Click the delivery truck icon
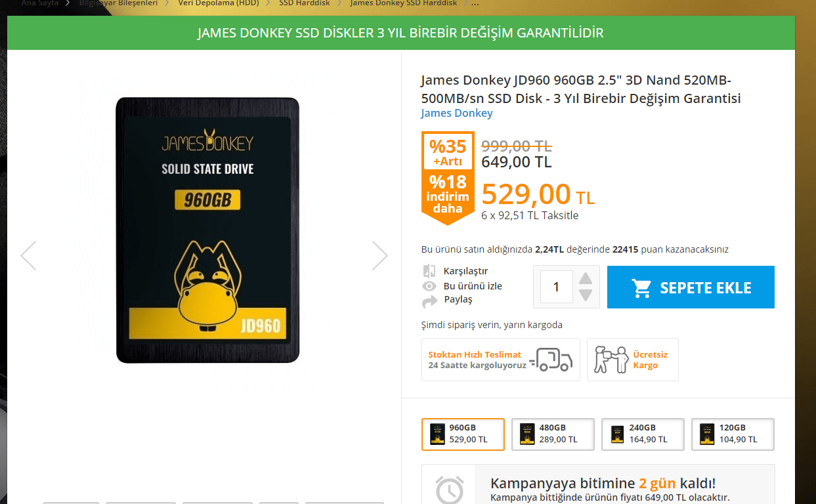The height and width of the screenshot is (504, 816). [x=551, y=359]
